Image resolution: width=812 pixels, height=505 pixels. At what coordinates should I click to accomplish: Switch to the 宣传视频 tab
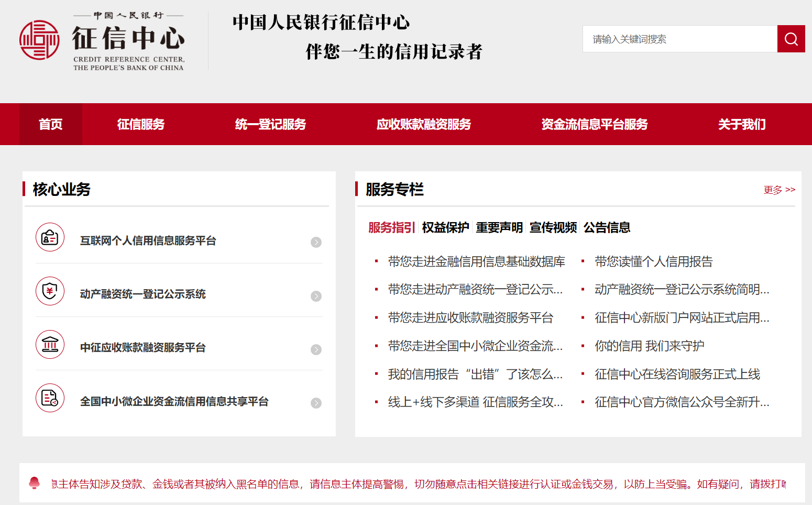[x=553, y=227]
